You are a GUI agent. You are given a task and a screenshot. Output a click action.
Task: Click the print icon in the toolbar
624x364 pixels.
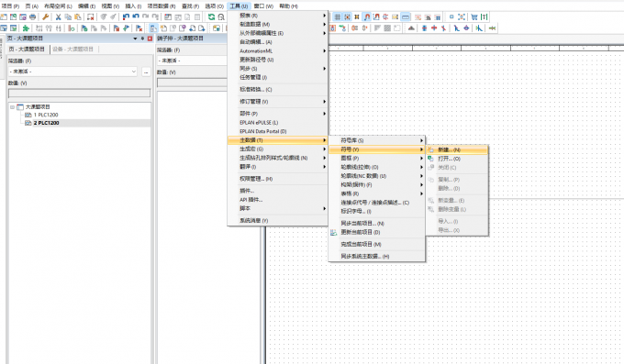point(33,17)
